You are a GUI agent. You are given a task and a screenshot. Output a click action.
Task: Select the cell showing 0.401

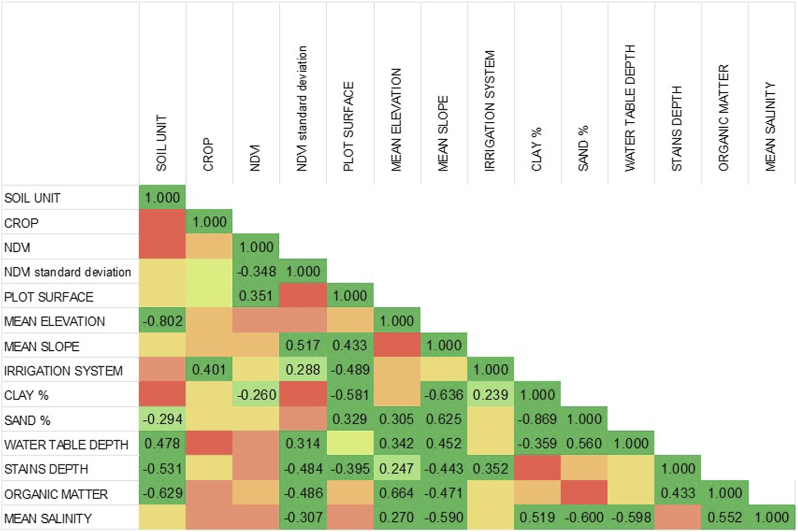(209, 370)
